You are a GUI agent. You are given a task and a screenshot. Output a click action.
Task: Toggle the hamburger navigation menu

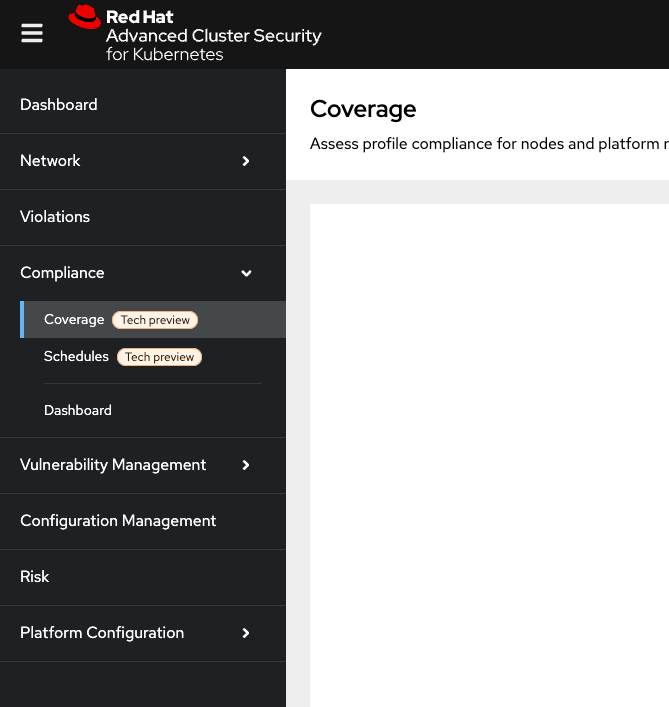point(32,34)
